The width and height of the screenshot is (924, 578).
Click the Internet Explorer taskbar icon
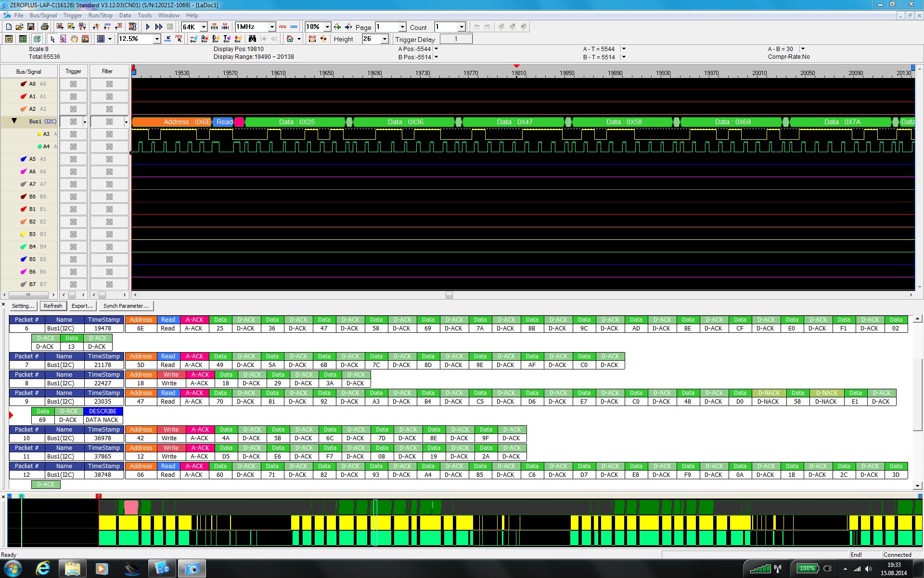click(43, 569)
